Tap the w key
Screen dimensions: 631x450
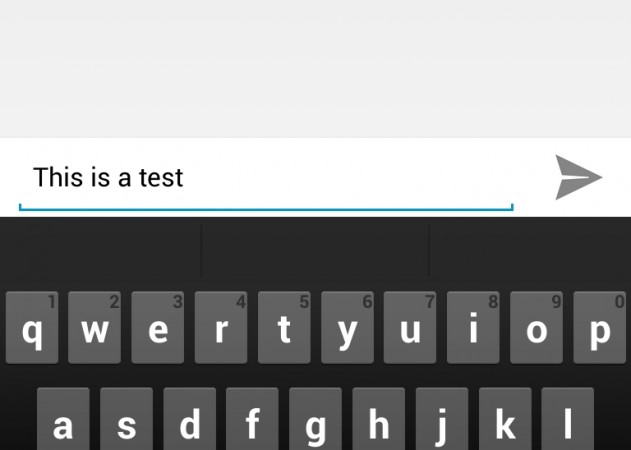[x=95, y=328]
